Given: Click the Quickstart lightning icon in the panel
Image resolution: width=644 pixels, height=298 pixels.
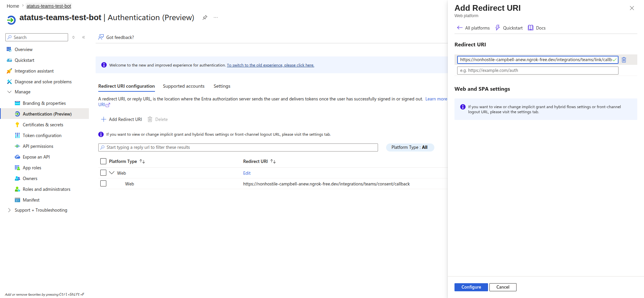Looking at the screenshot, I should 498,28.
